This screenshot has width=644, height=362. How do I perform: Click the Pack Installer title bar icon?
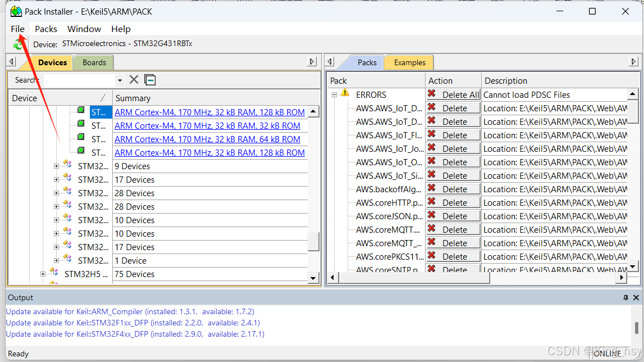click(x=16, y=11)
